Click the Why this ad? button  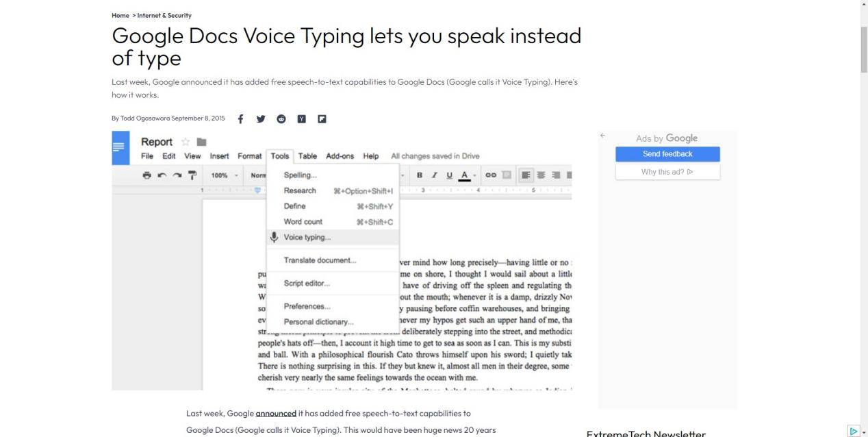coord(667,172)
